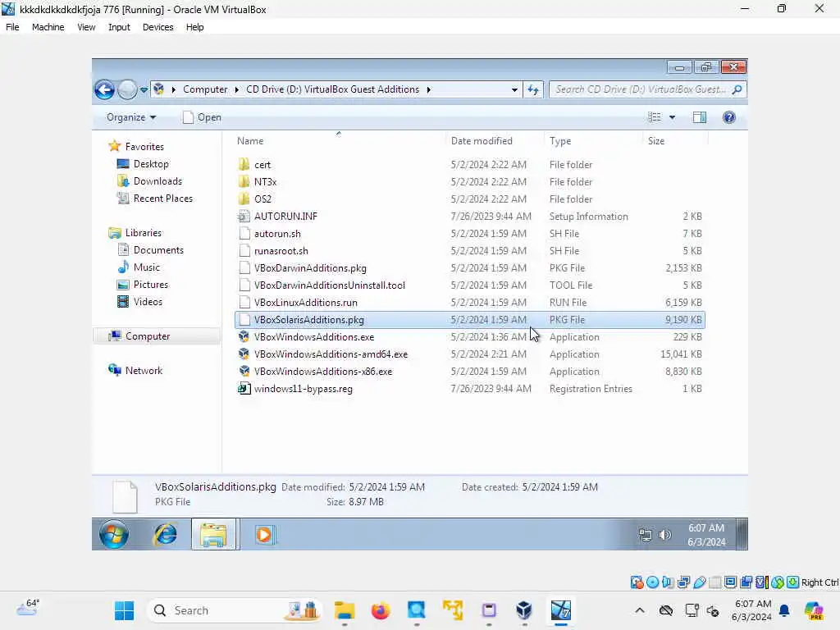
Task: Select VBoxWindowsAdditions-x86.exe icon
Action: (x=244, y=371)
